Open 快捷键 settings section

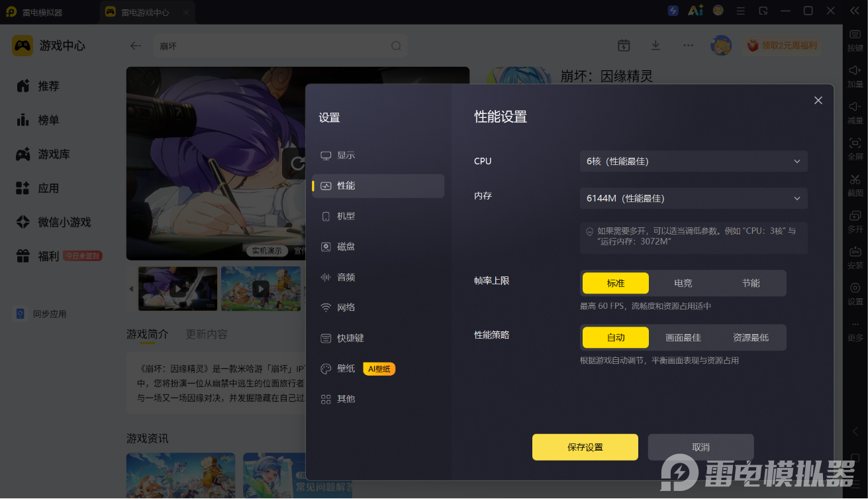pos(378,338)
